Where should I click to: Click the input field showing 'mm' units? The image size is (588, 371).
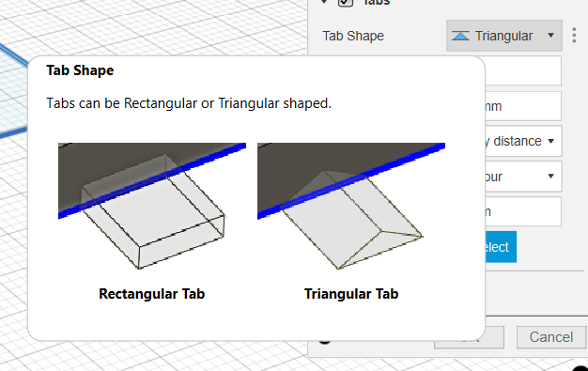[523, 106]
